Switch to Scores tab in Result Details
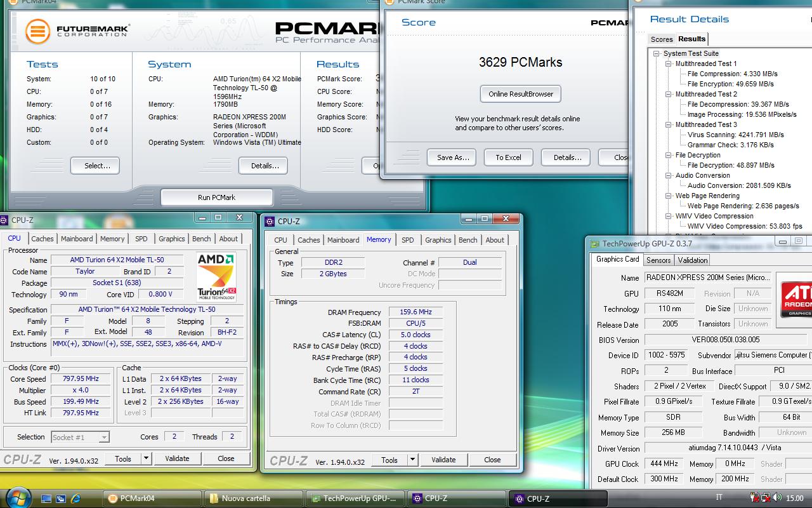 coord(661,39)
